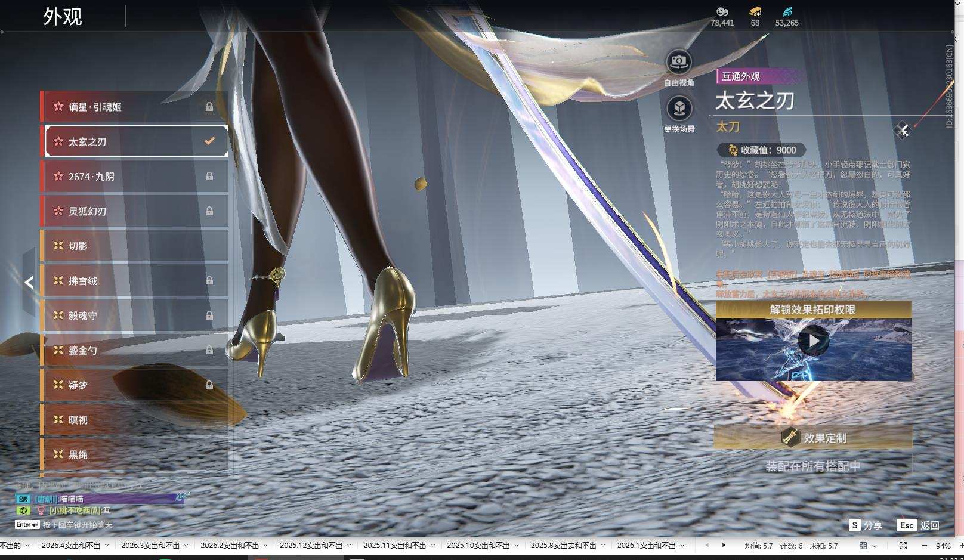Click the crossed swords icon beside 太刀

click(903, 129)
